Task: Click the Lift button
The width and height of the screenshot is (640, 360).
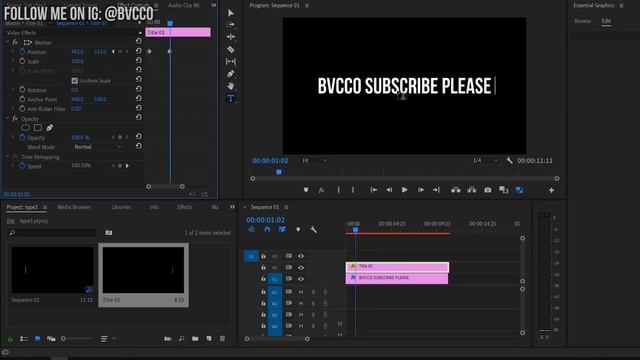Action: tap(456, 190)
